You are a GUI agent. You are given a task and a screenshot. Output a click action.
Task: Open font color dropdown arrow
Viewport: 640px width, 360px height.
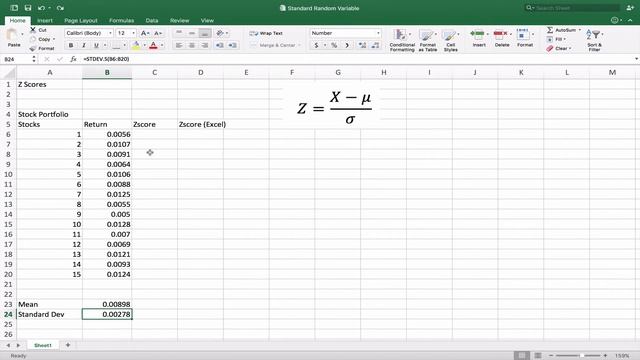[162, 45]
